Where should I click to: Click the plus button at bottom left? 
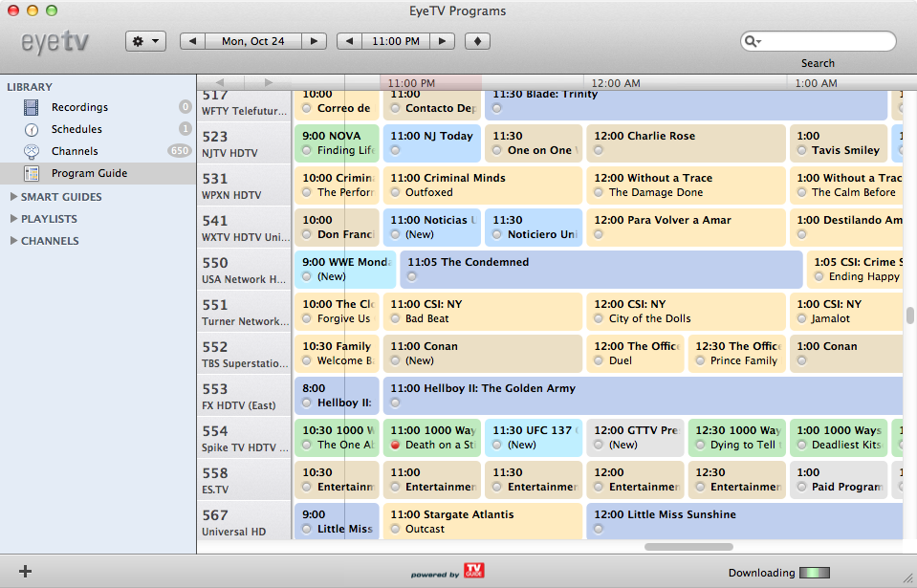(x=26, y=572)
